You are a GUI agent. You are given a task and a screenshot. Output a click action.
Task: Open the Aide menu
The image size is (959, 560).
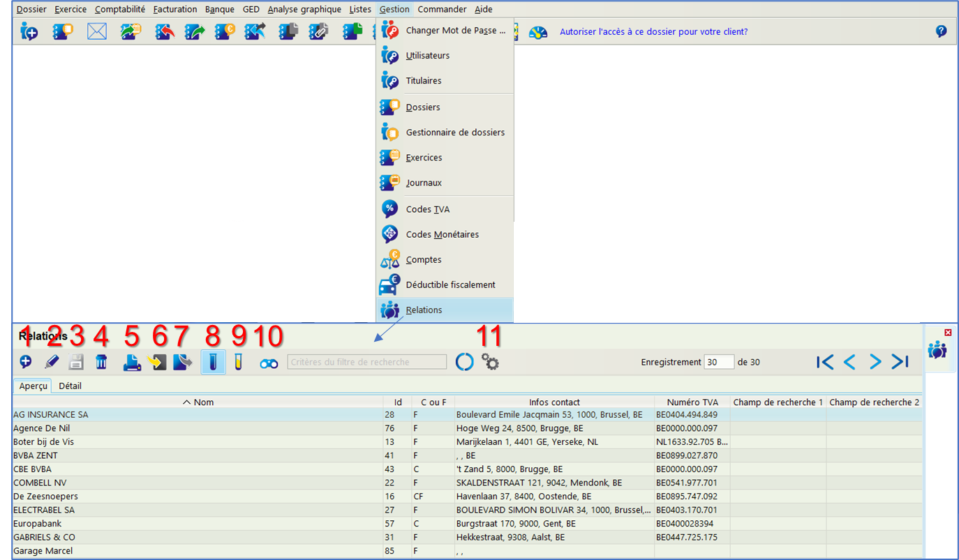483,9
